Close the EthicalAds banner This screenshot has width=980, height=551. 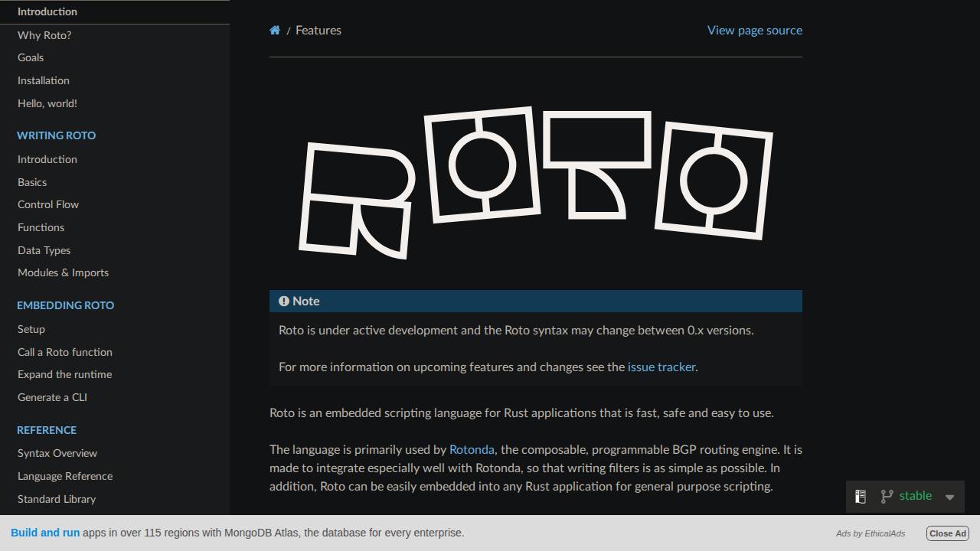pos(948,533)
